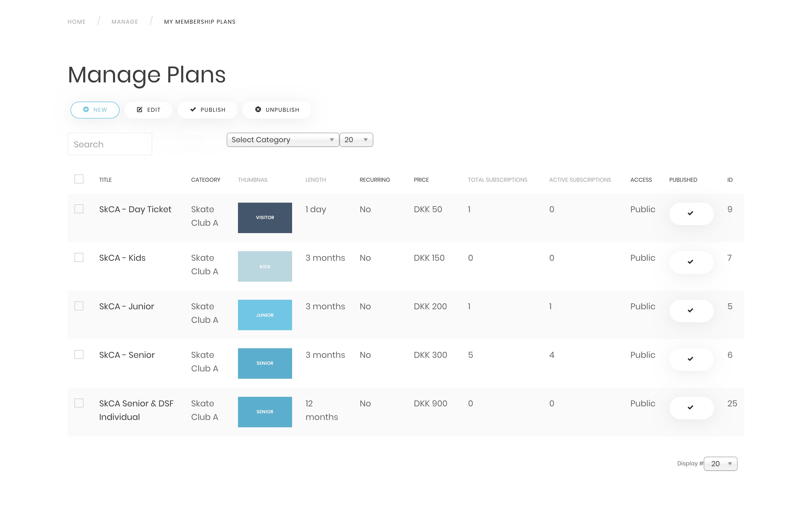Click Skate Club A category in the Day Ticket row
The width and height of the screenshot is (812, 508).
pos(205,216)
